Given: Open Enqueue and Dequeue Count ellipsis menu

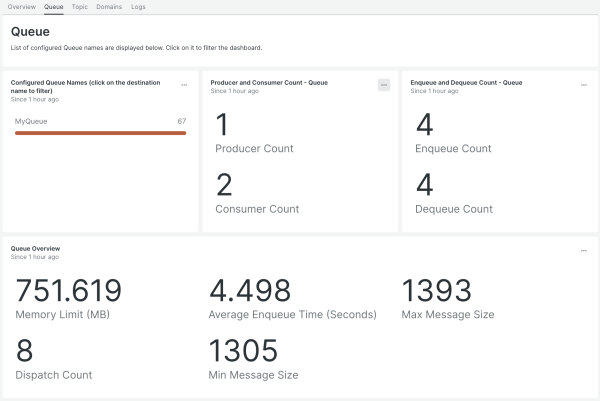Looking at the screenshot, I should pyautogui.click(x=584, y=85).
